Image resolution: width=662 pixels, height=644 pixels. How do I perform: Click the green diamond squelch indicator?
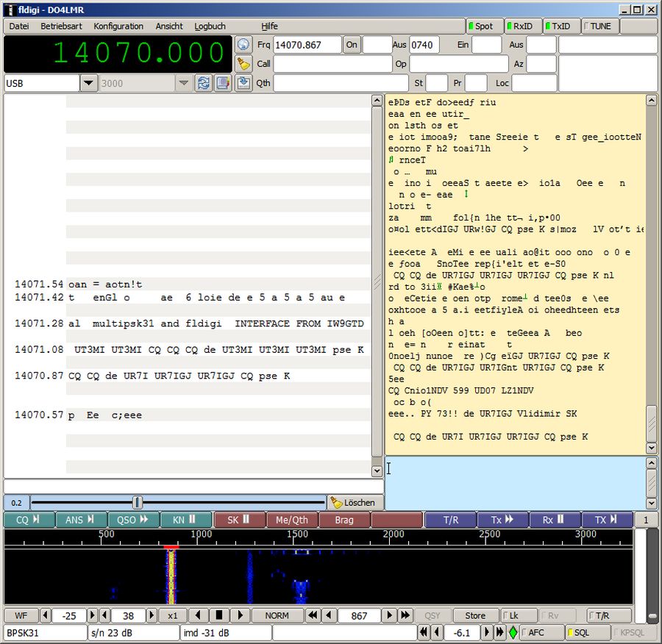click(513, 632)
